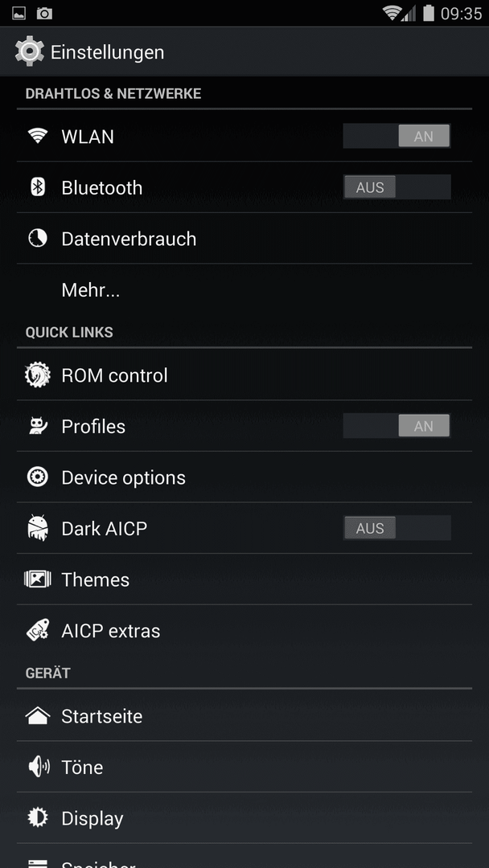Turn on the Dark AICP switch
Screen dimensions: 489x868
click(397, 528)
